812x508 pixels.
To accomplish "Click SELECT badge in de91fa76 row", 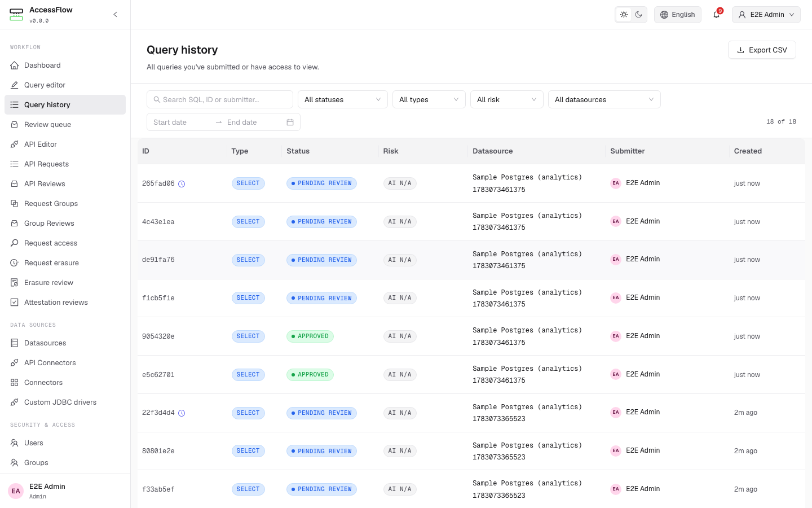I will pyautogui.click(x=248, y=260).
